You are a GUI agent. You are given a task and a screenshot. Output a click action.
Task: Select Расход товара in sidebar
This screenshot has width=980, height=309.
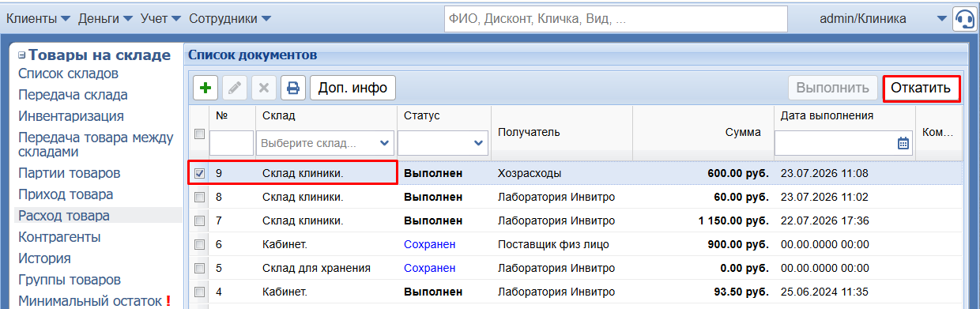64,216
